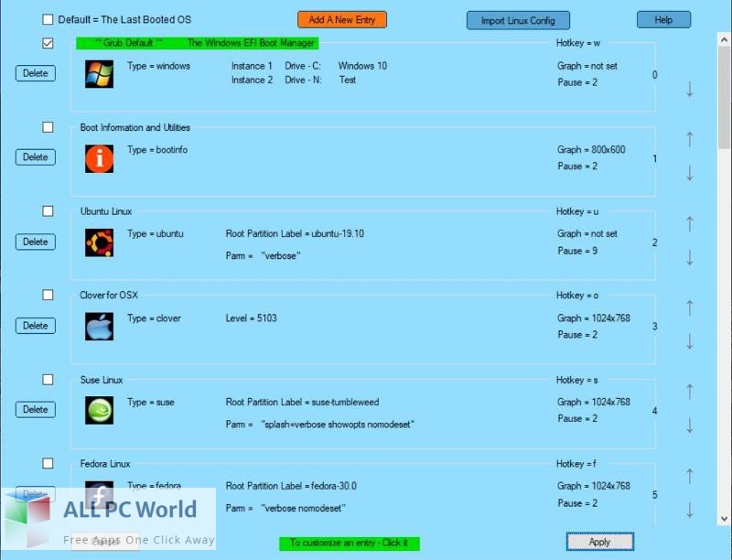732x560 pixels.
Task: Click the 'Clover for OSX' entry title
Action: (x=109, y=296)
